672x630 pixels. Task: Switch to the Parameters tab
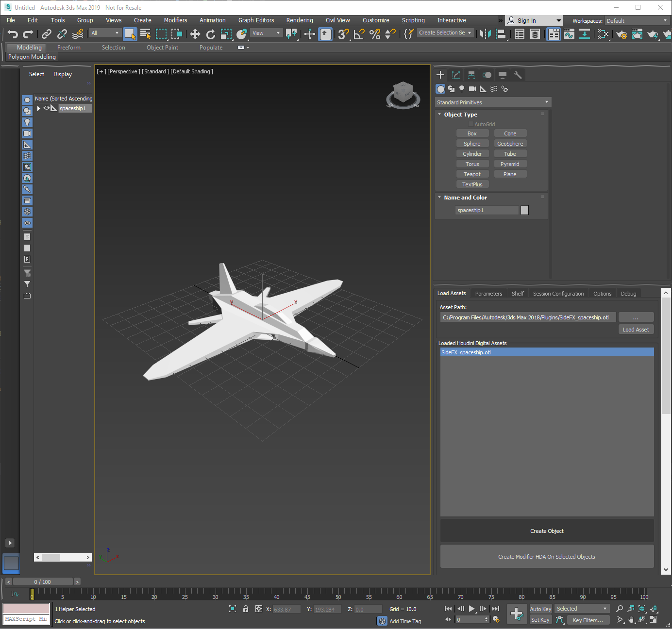click(x=488, y=294)
